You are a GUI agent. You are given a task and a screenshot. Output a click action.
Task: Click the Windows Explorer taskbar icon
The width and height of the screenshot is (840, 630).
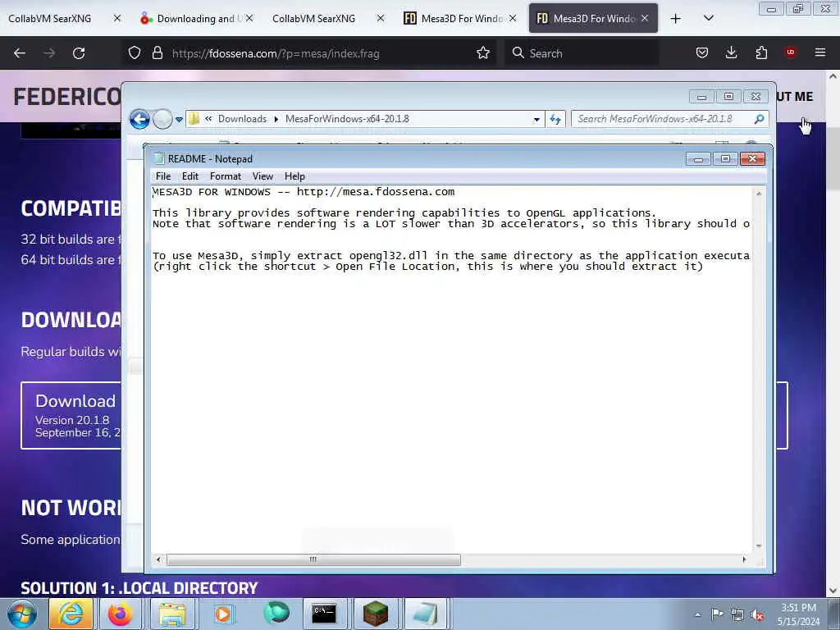coord(171,614)
